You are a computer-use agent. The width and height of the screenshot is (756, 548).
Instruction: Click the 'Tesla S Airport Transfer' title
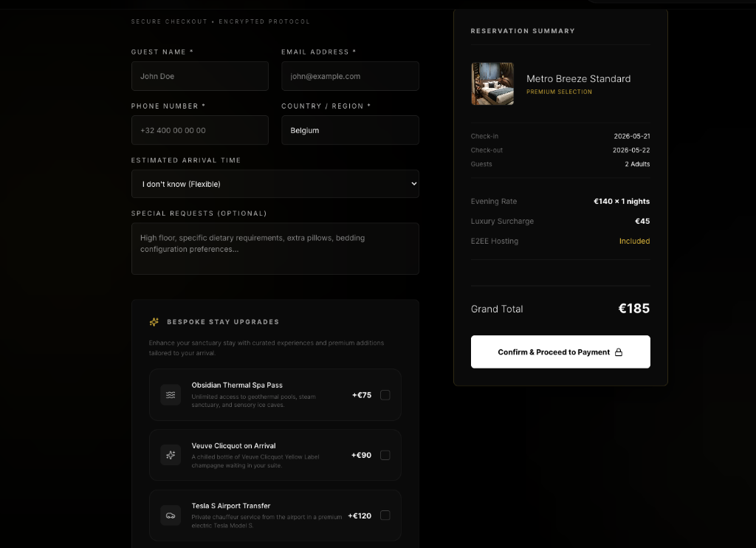tap(231, 506)
